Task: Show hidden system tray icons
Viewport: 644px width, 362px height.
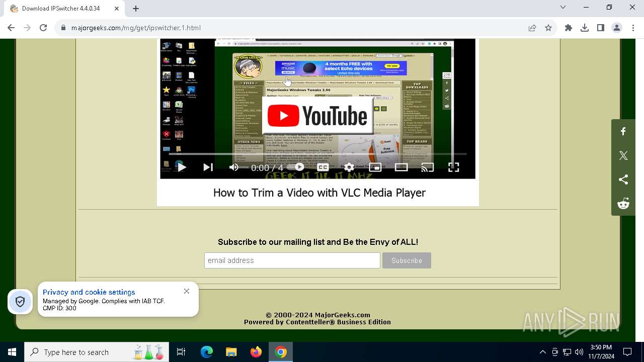Action: 543,352
